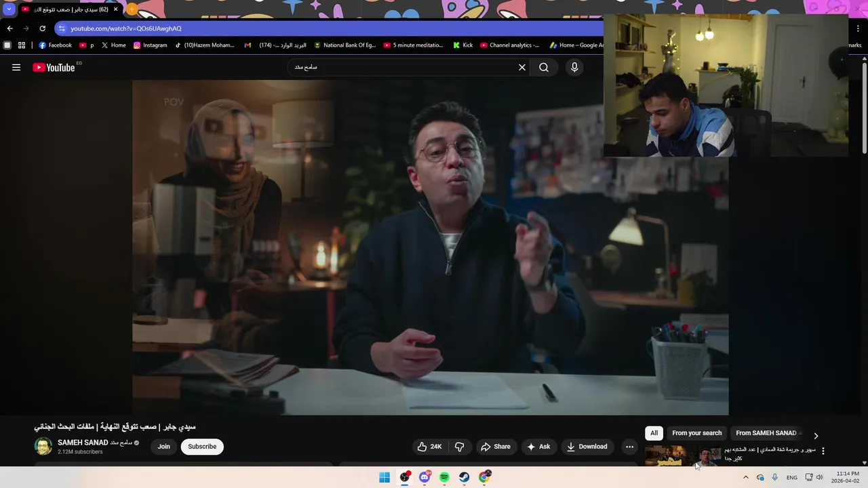Click the Download button

click(587, 447)
